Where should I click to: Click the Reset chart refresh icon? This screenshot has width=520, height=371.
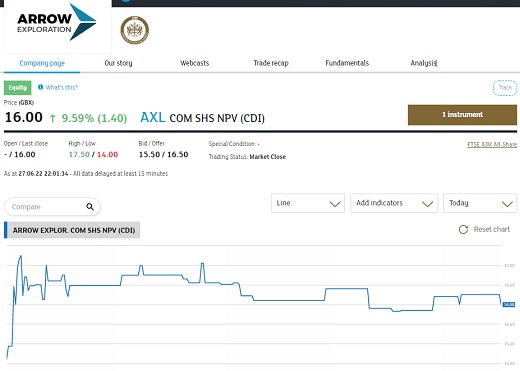pyautogui.click(x=463, y=229)
